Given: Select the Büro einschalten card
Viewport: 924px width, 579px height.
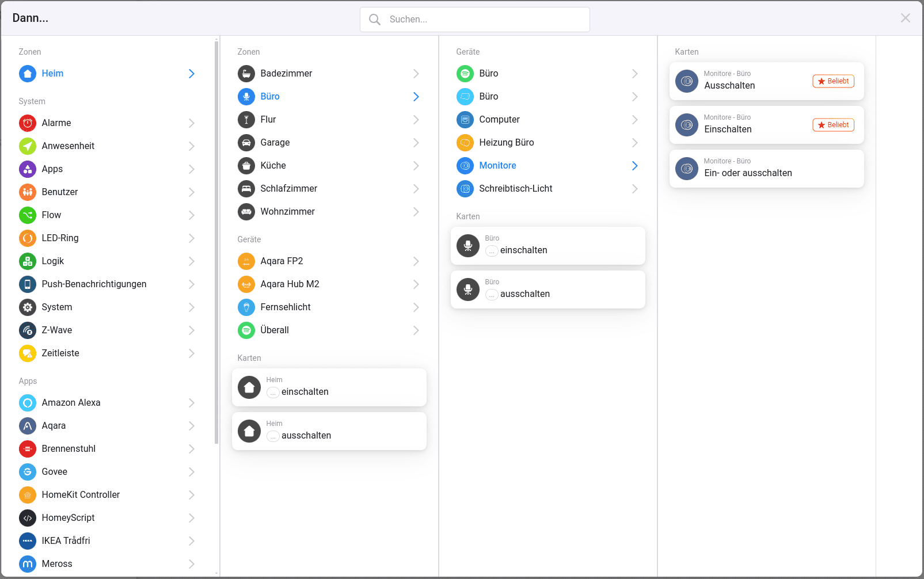Looking at the screenshot, I should (547, 246).
